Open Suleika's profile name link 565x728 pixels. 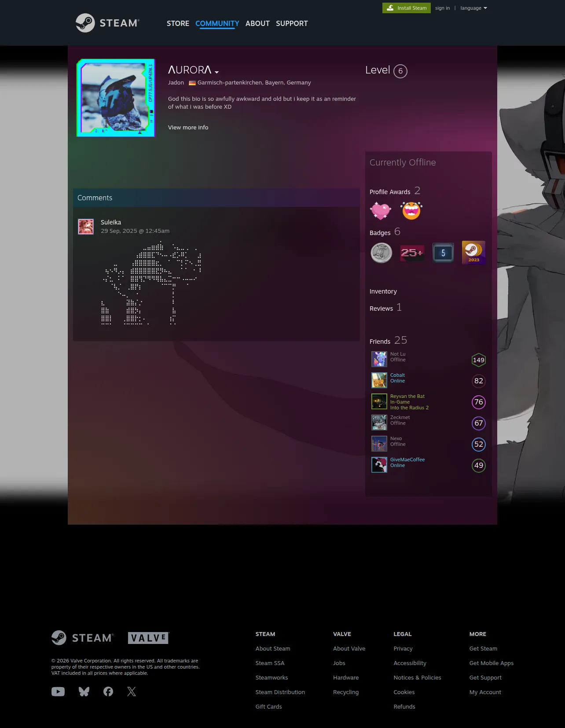pyautogui.click(x=111, y=222)
